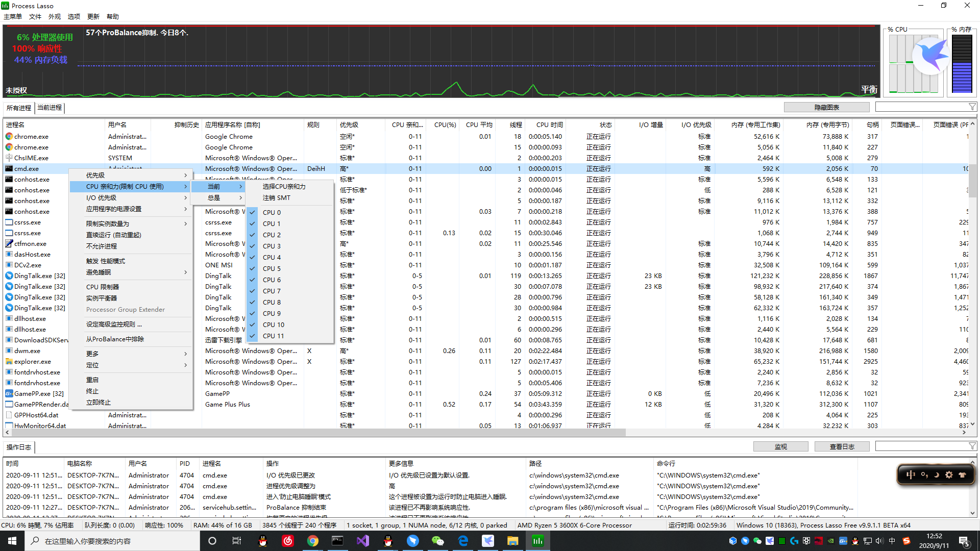
Task: Expand CPU 亲和力(限制 CPU 使用) submenu
Action: tap(131, 186)
